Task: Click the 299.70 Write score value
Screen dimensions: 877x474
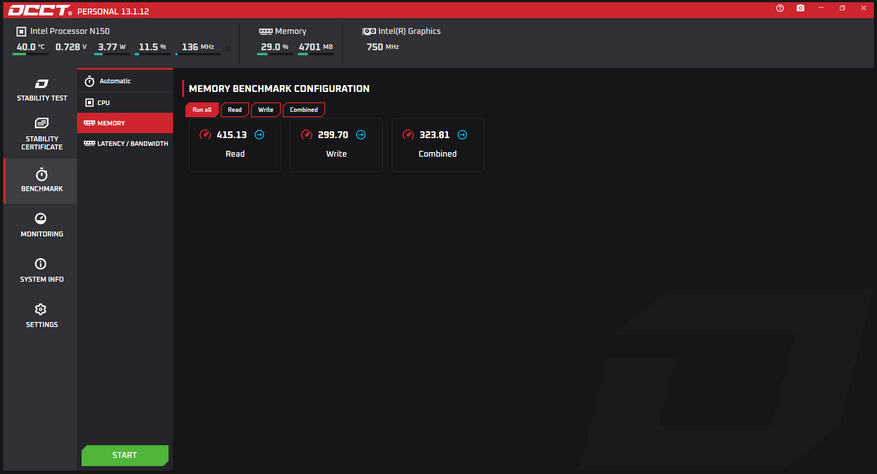Action: (x=333, y=135)
